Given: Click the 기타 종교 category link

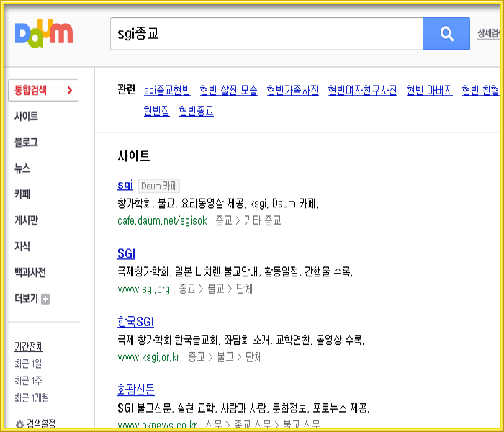Looking at the screenshot, I should pos(263,220).
